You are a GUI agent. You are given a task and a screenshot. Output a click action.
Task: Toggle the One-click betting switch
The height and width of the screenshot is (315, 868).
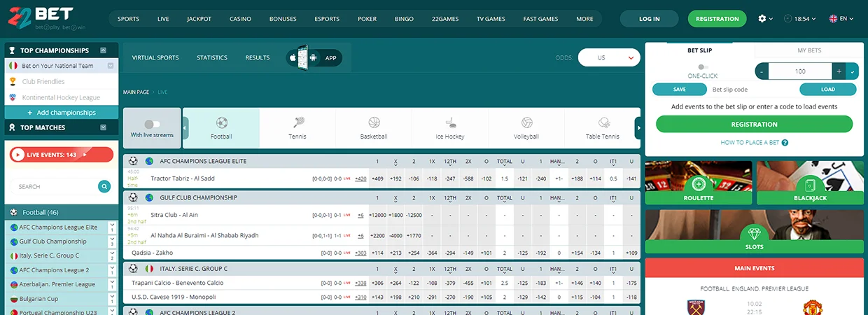702,66
